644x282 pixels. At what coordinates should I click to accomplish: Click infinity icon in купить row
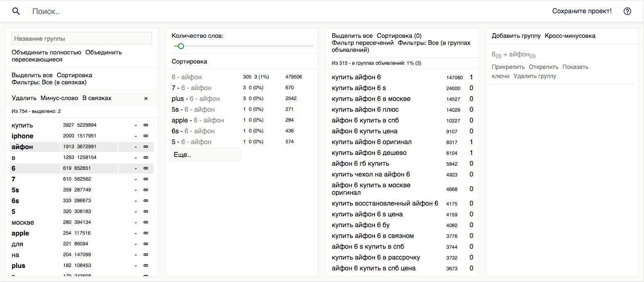146,125
